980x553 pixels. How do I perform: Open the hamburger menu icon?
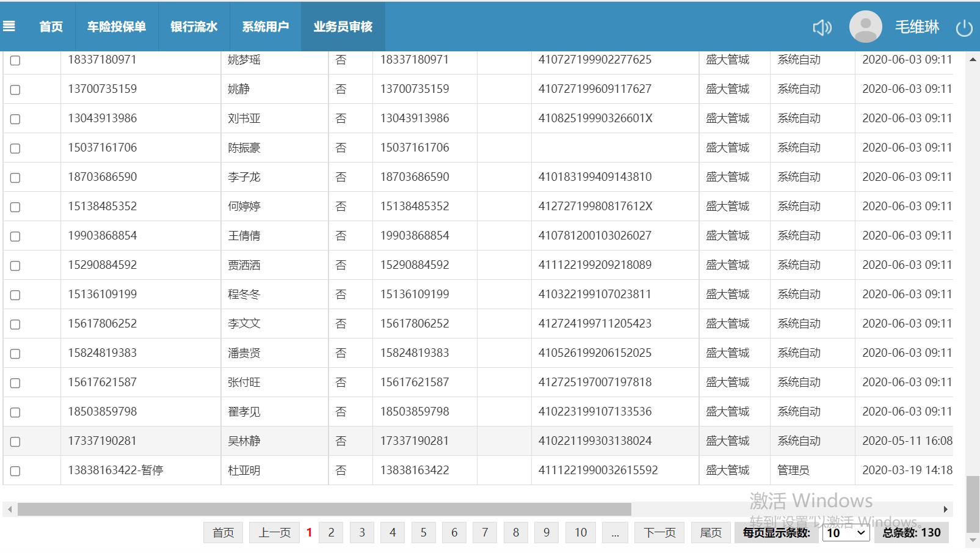[x=9, y=26]
